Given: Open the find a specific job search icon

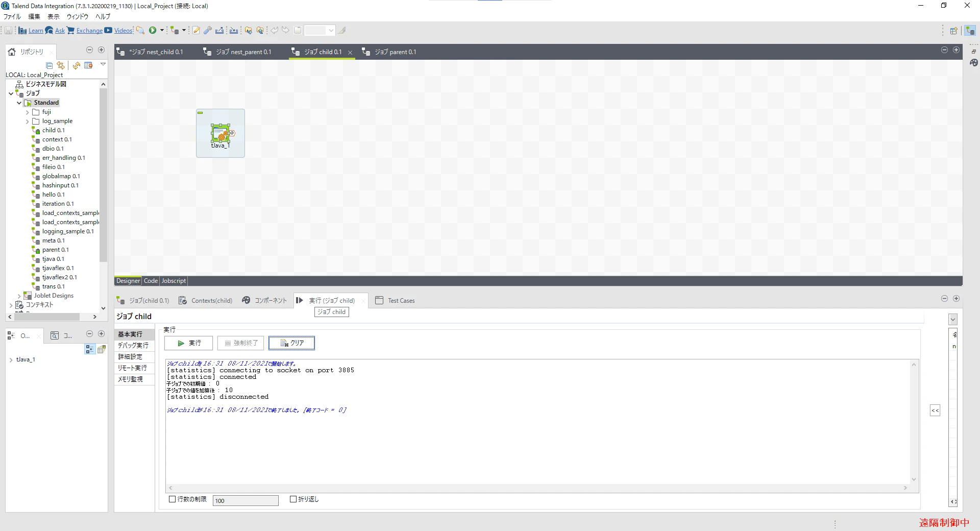Looking at the screenshot, I should tap(140, 30).
